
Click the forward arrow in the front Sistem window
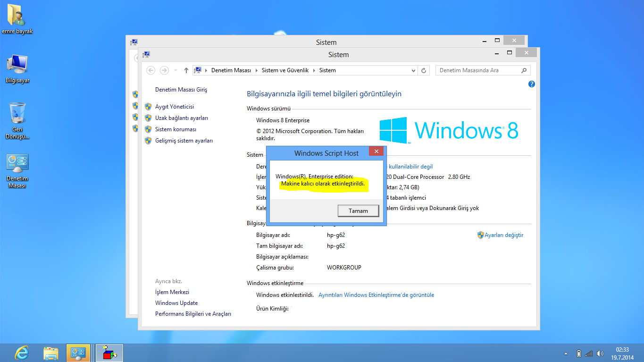[x=164, y=70]
